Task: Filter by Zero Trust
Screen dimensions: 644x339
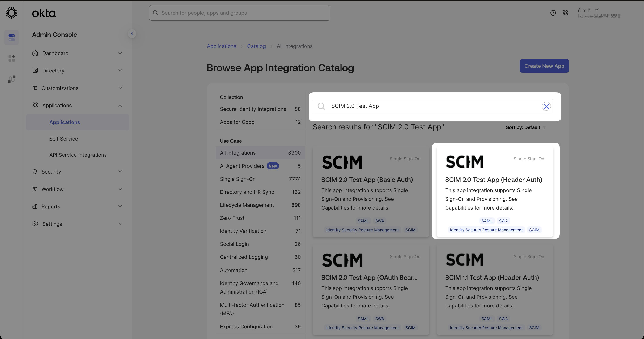Action: tap(260, 218)
